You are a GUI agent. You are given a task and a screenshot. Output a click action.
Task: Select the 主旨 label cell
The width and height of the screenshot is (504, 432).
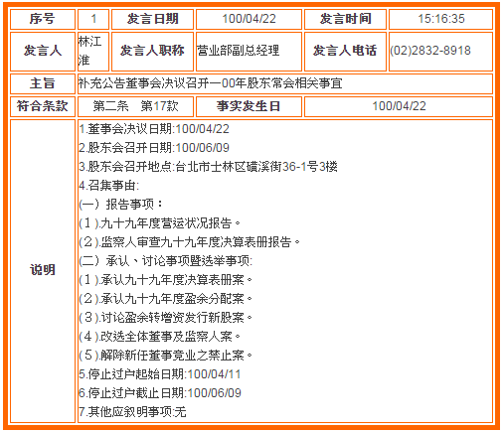click(43, 83)
